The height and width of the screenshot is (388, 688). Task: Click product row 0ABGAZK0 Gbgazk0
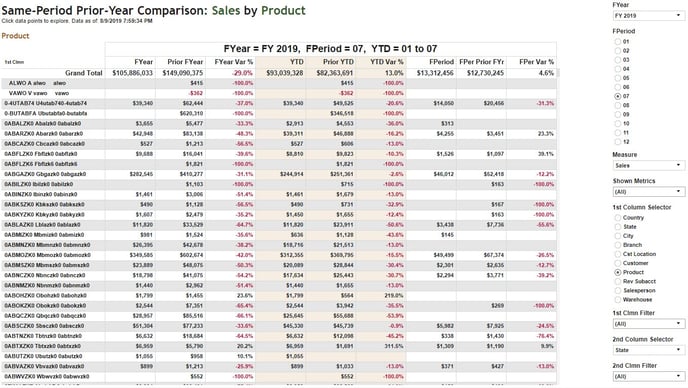click(x=45, y=174)
